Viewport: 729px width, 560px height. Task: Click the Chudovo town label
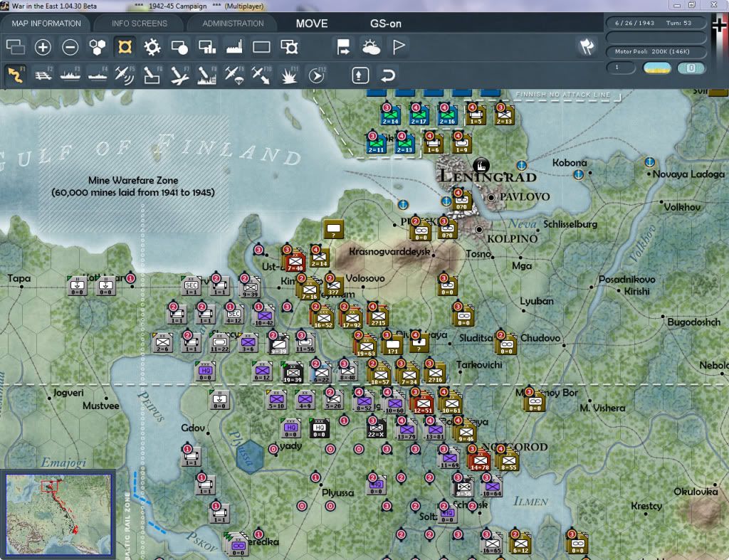click(x=540, y=338)
